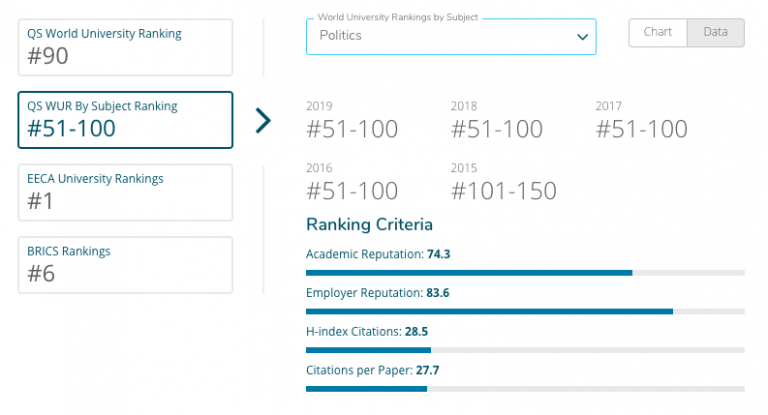Click the 2015 ranking #101-150
The image size is (768, 415).
pyautogui.click(x=503, y=190)
